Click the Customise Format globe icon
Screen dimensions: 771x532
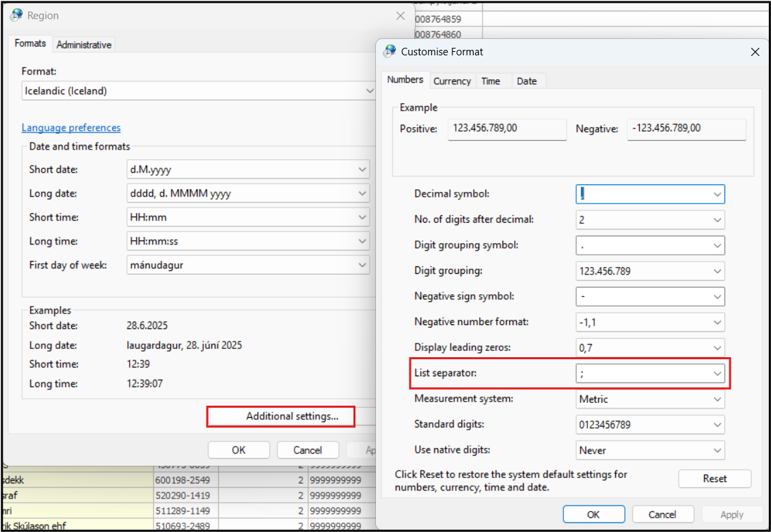pyautogui.click(x=390, y=51)
